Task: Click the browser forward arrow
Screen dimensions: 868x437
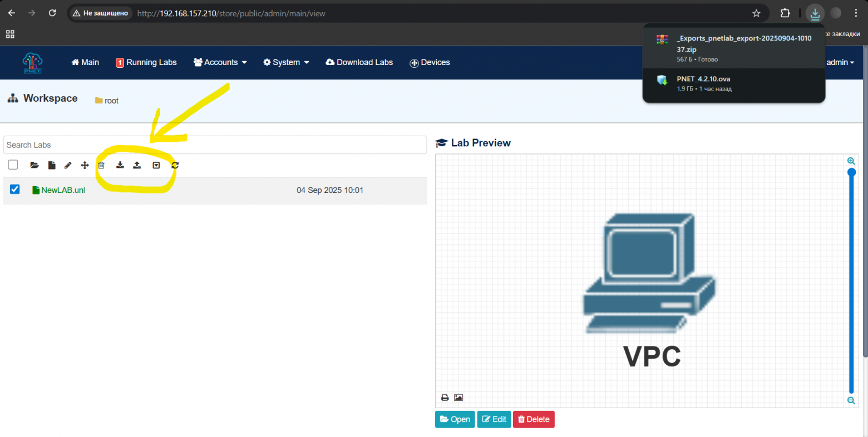Action: 32,13
